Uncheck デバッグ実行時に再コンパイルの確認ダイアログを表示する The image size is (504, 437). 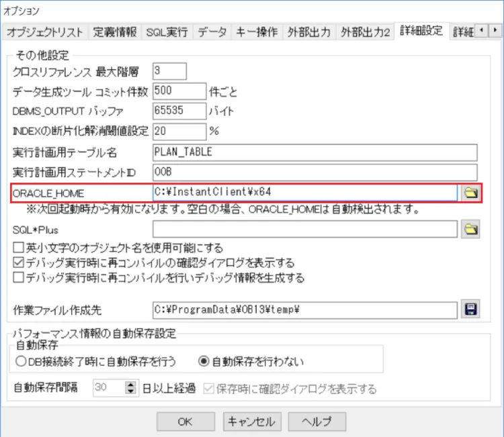(18, 262)
